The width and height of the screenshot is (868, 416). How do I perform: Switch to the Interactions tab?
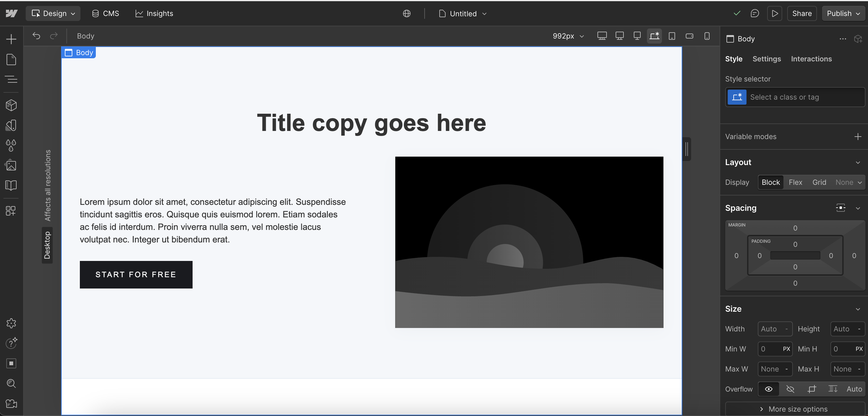811,59
